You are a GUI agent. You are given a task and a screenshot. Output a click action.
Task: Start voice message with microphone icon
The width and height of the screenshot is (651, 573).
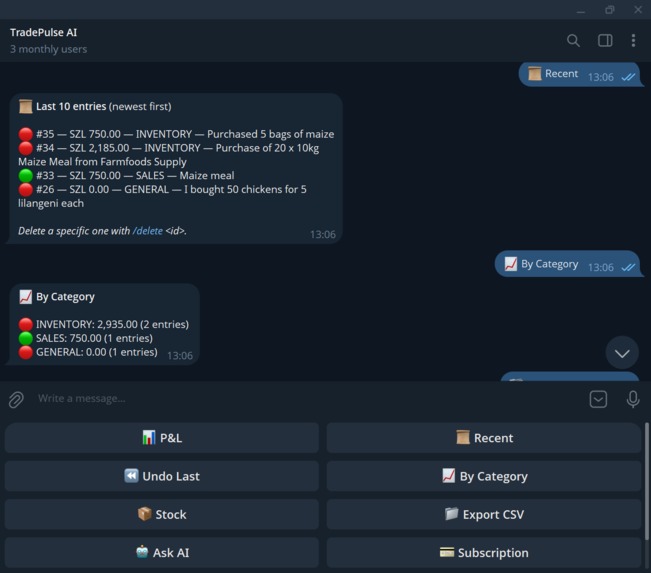pos(633,399)
